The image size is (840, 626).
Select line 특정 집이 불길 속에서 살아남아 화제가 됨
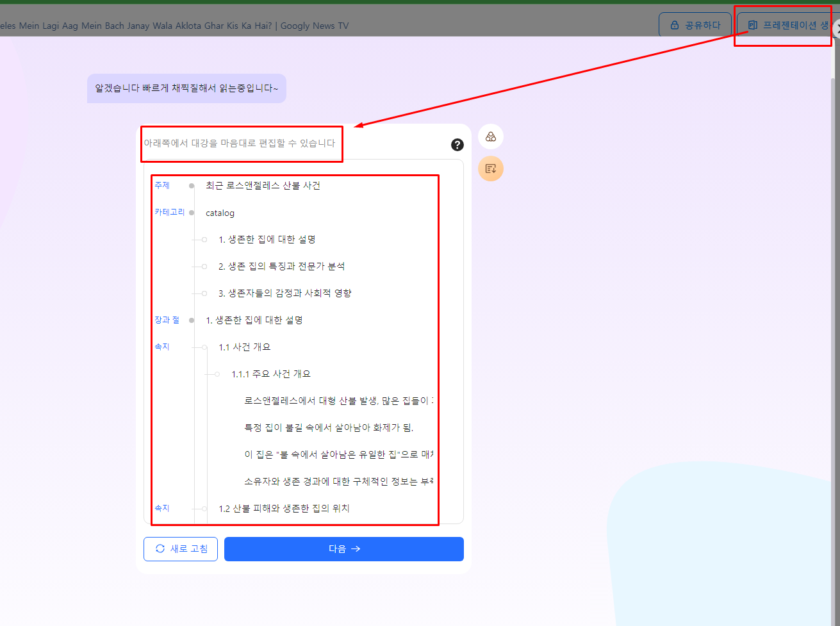coord(329,428)
